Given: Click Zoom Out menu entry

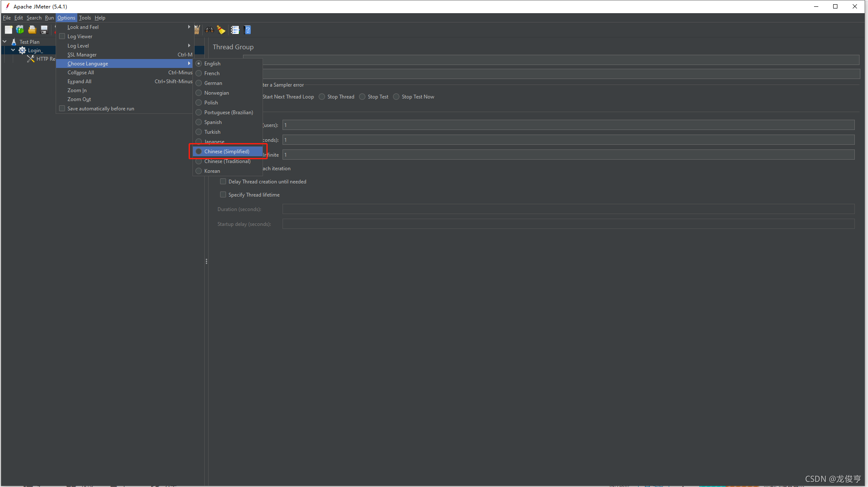Looking at the screenshot, I should [x=125, y=99].
